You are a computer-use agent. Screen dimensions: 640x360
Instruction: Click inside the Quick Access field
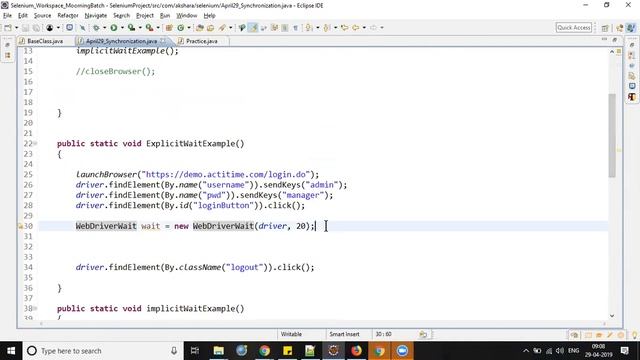(x=573, y=27)
